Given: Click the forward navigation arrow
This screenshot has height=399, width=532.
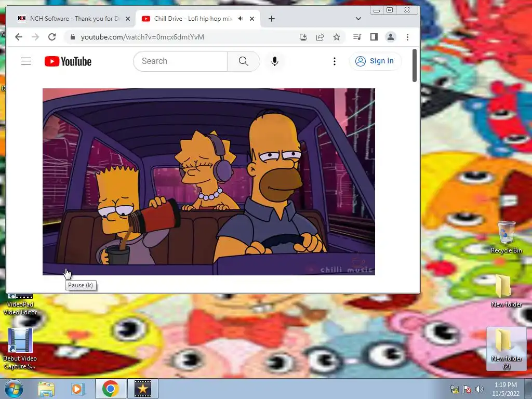Looking at the screenshot, I should 35,37.
